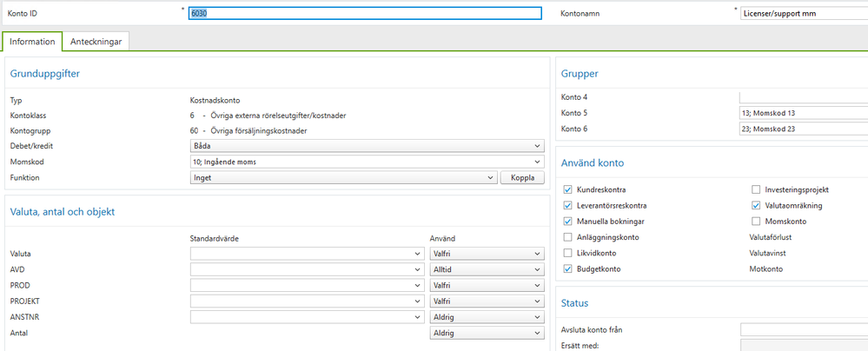868x351 pixels.
Task: Enable the Anläggningskonto checkbox
Action: pos(567,237)
